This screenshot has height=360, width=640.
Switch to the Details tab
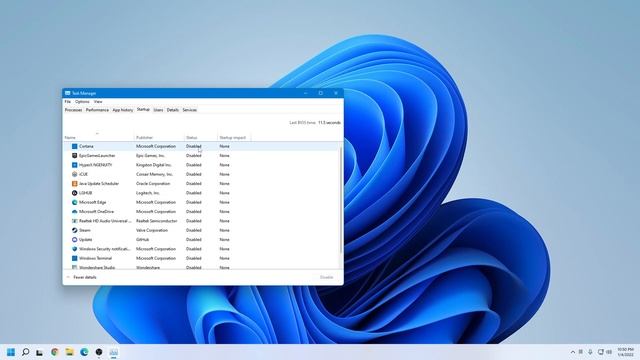pos(173,110)
